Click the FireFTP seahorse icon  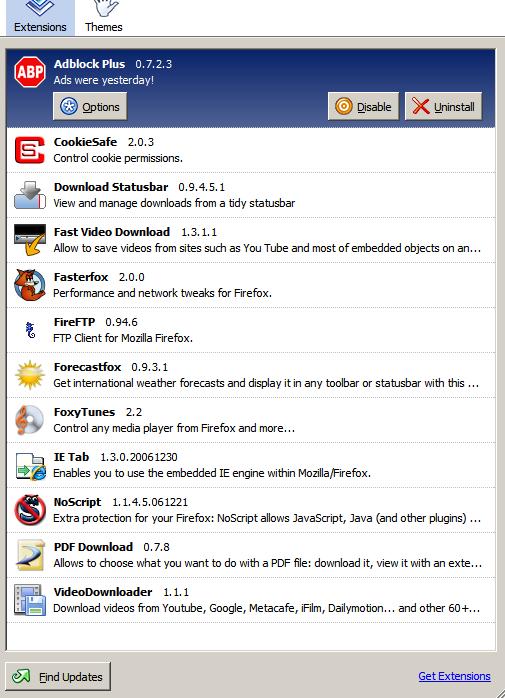click(30, 330)
